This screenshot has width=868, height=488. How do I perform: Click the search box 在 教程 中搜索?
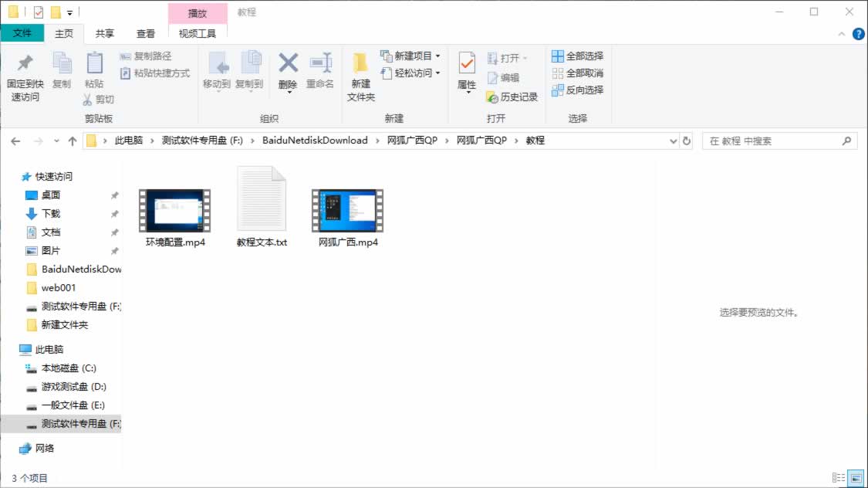click(772, 141)
